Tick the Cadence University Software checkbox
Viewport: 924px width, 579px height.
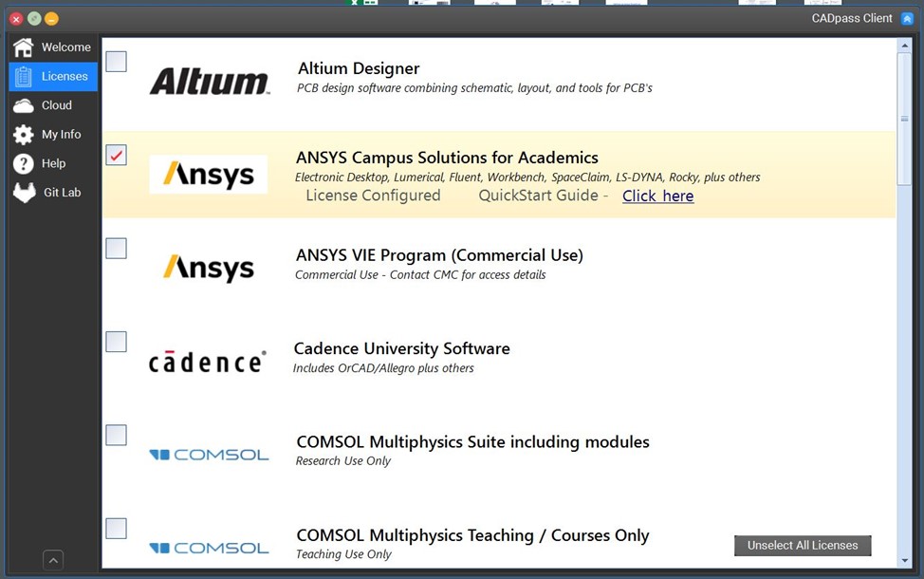point(116,342)
